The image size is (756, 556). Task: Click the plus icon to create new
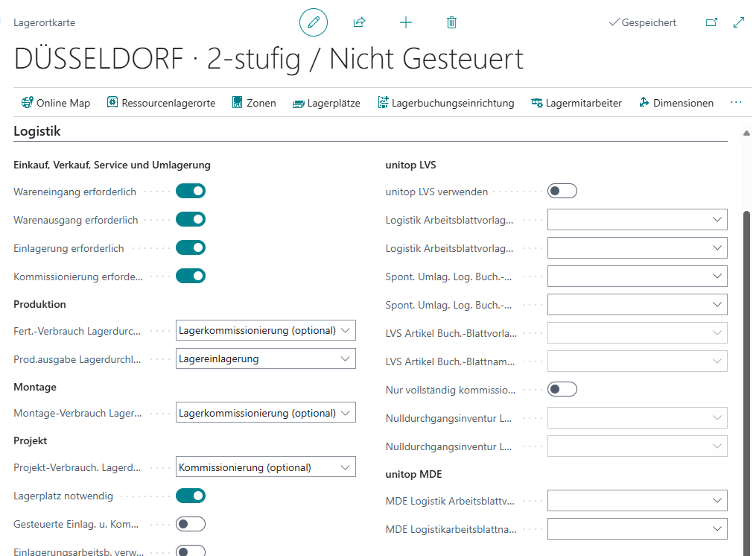406,22
